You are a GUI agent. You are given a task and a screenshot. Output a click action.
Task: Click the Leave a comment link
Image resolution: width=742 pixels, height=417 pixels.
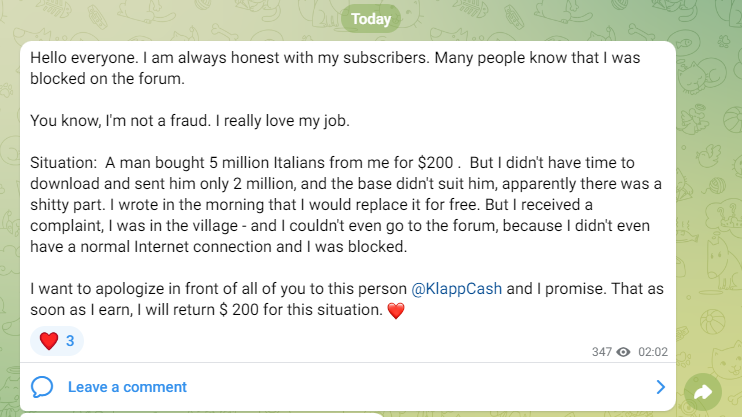pos(127,387)
